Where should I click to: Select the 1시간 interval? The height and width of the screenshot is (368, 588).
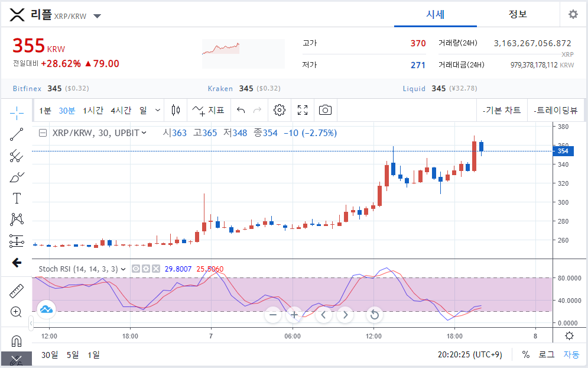(93, 111)
